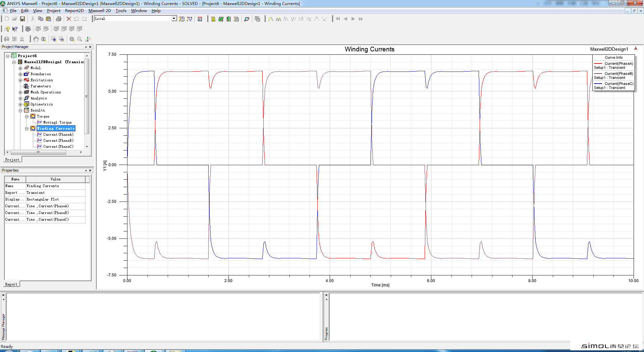Select Moving1.Torque in the tree
644x352 pixels.
[x=57, y=122]
